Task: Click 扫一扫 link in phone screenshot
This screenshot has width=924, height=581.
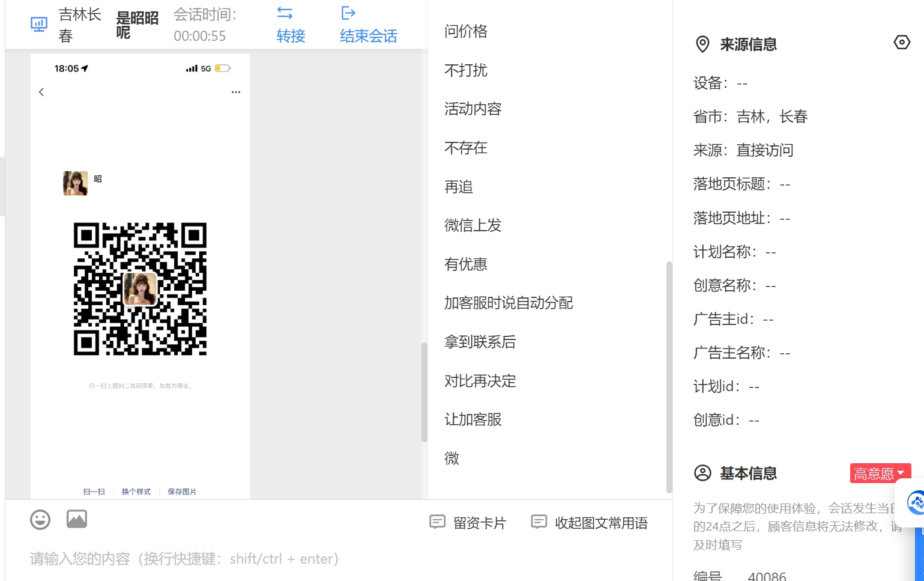Action: point(94,491)
